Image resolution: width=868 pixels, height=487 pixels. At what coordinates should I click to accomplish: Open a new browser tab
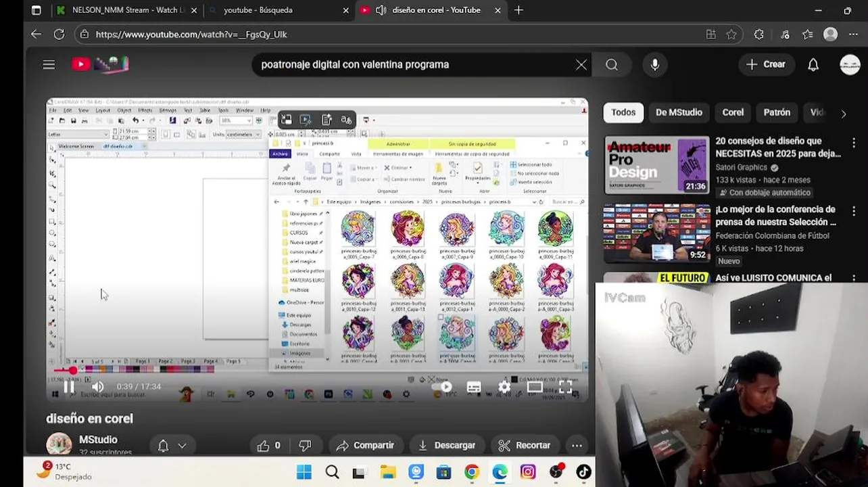click(x=519, y=10)
